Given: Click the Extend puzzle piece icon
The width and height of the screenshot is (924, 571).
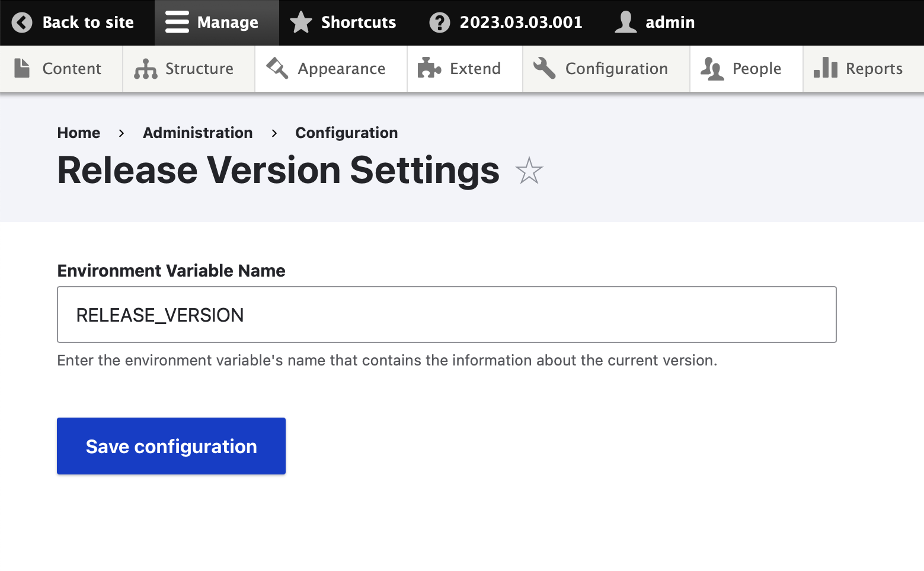Looking at the screenshot, I should (x=429, y=69).
